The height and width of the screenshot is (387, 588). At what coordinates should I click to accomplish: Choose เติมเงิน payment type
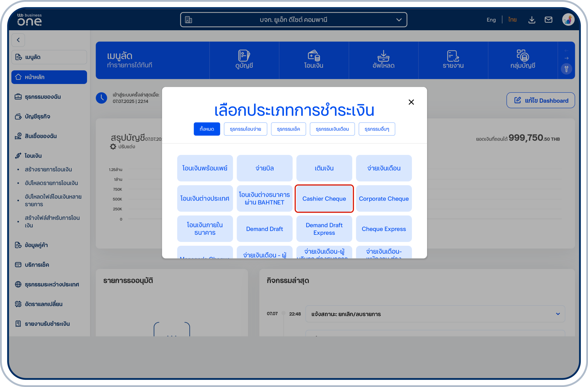tap(324, 168)
